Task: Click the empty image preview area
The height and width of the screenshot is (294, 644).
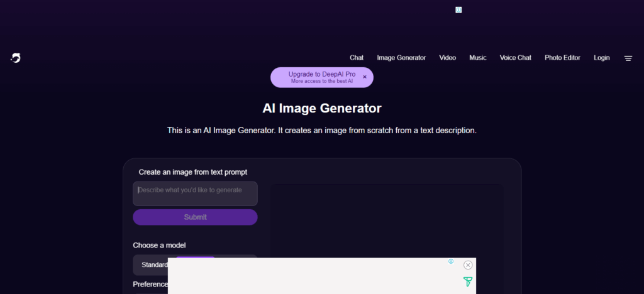Action: 387,220
